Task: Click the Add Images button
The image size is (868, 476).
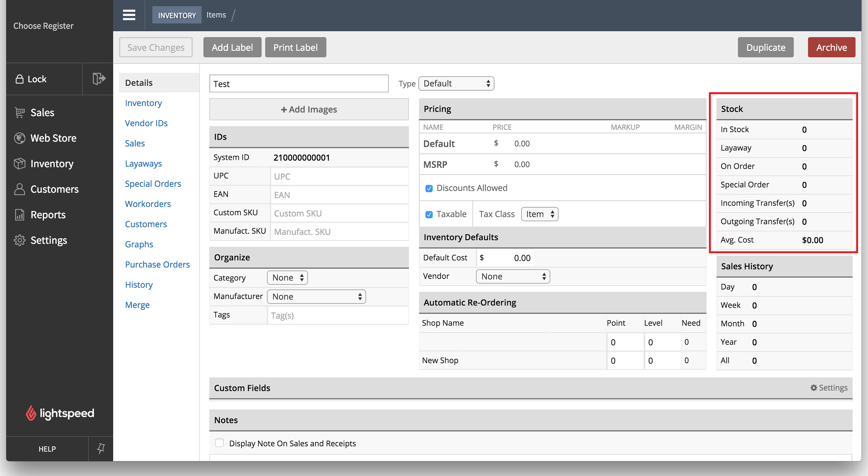Action: (309, 109)
